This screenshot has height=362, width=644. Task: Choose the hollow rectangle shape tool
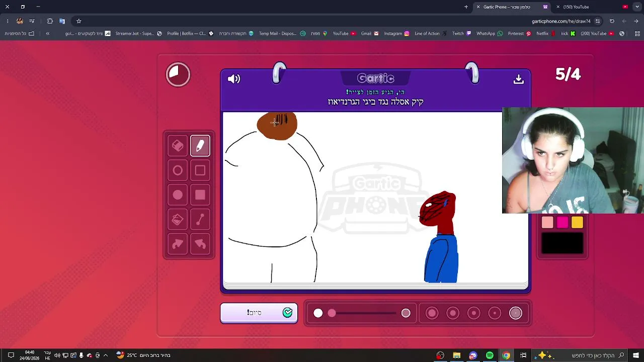pyautogui.click(x=200, y=170)
